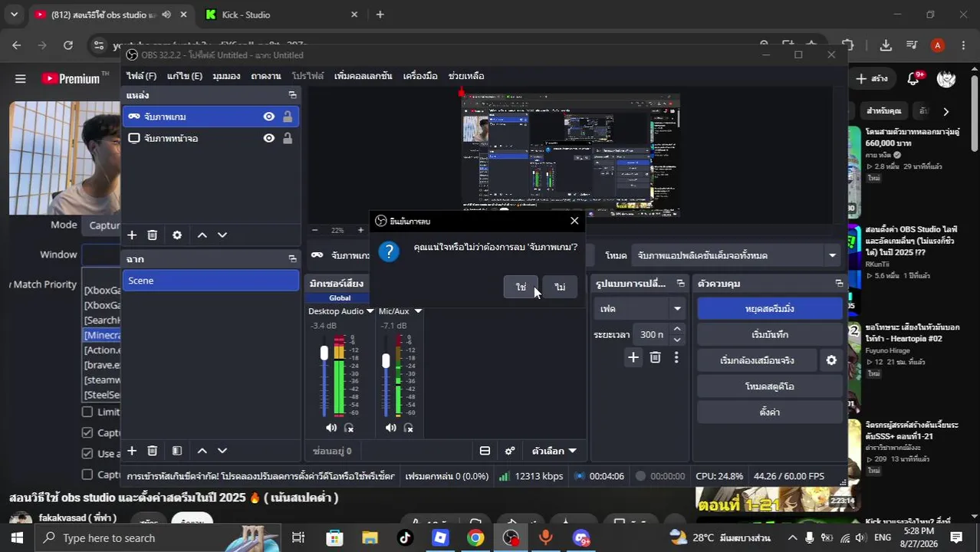Cancel deletion with ไม่ button

pyautogui.click(x=560, y=287)
